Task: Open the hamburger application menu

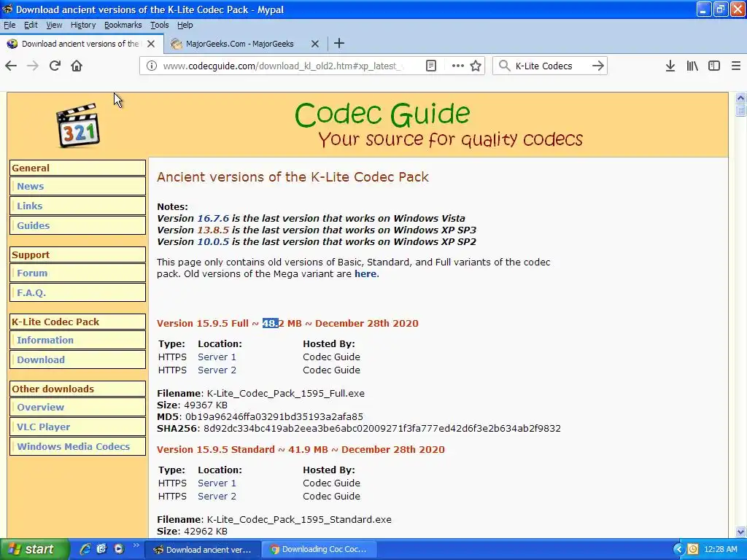Action: coord(736,66)
